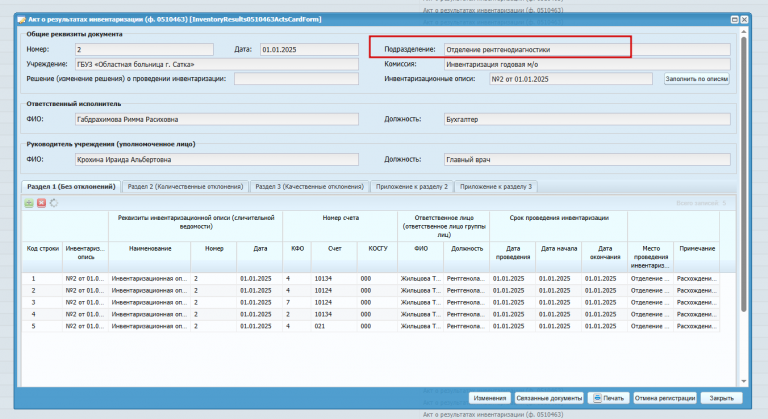Select table row with Код строки 5
Viewport: 768px width, 419px height.
coord(371,326)
